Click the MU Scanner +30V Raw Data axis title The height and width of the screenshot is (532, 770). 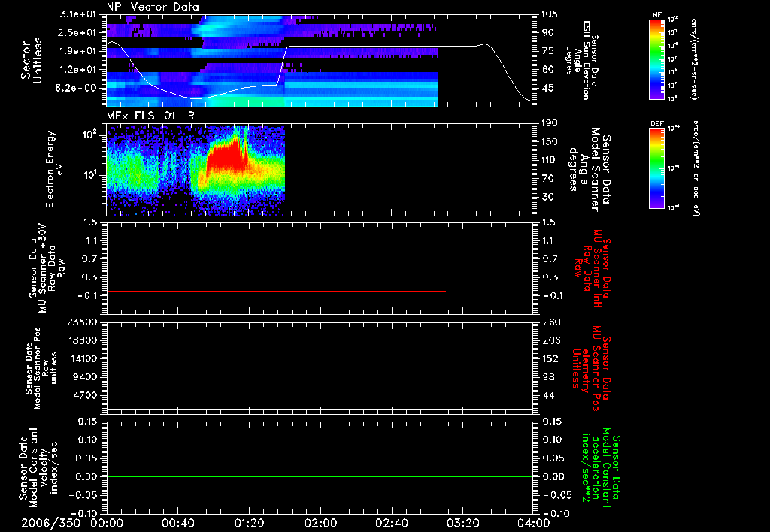click(x=46, y=268)
